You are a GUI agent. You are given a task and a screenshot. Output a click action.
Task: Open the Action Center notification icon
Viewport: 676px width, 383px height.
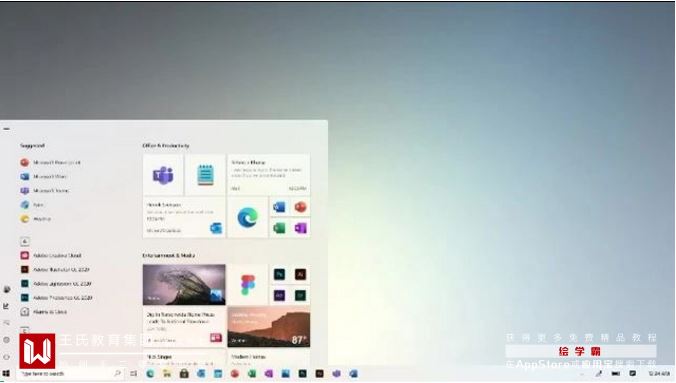coord(632,374)
